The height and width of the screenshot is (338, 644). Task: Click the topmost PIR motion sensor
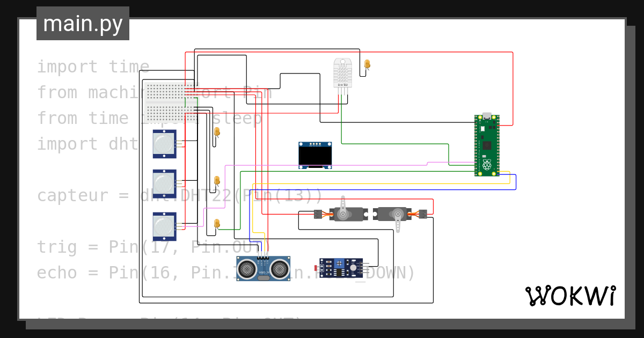[x=165, y=143]
